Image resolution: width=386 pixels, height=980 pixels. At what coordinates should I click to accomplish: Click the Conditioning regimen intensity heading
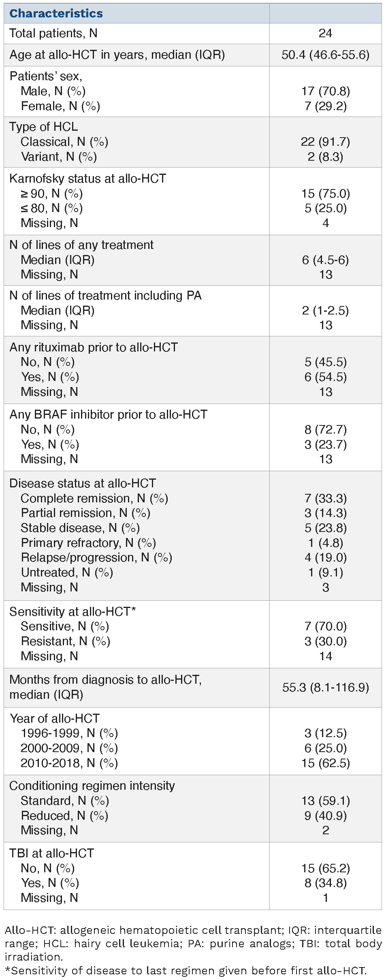[92, 786]
